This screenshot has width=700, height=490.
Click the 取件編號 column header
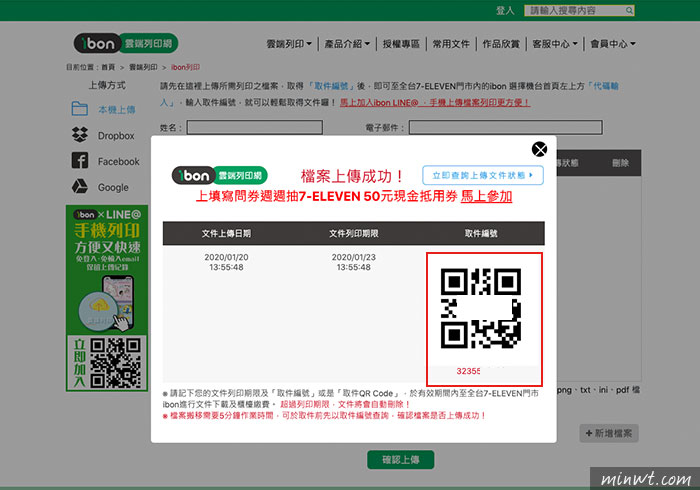tap(481, 233)
